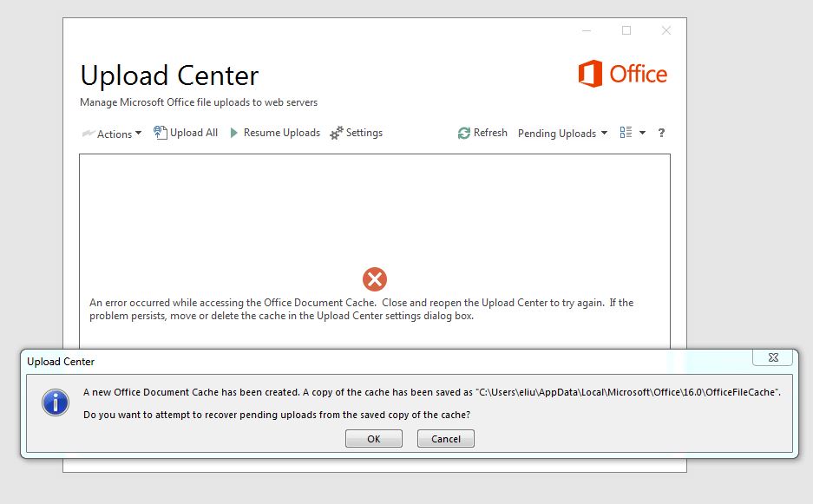Click the window minimize button
This screenshot has height=504, width=813.
587,29
